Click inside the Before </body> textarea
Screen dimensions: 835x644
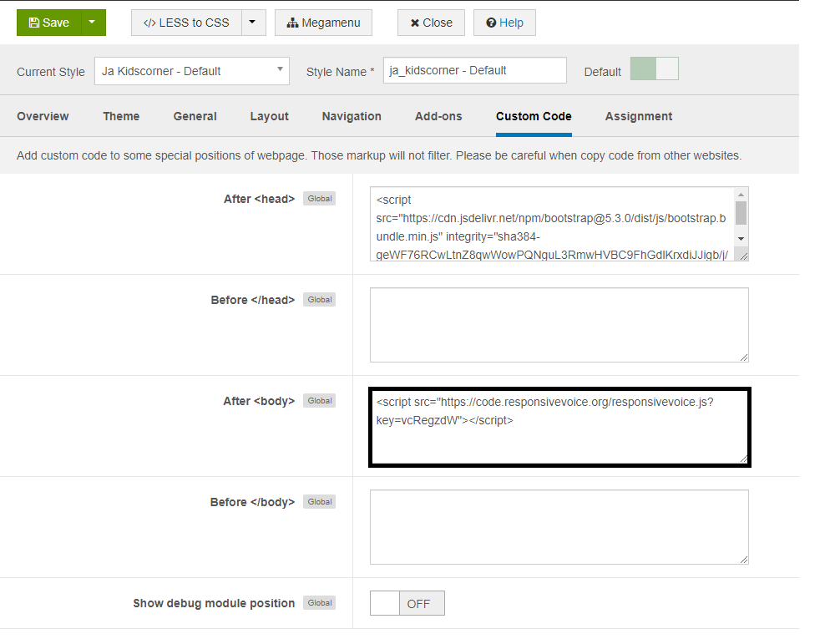pyautogui.click(x=559, y=527)
